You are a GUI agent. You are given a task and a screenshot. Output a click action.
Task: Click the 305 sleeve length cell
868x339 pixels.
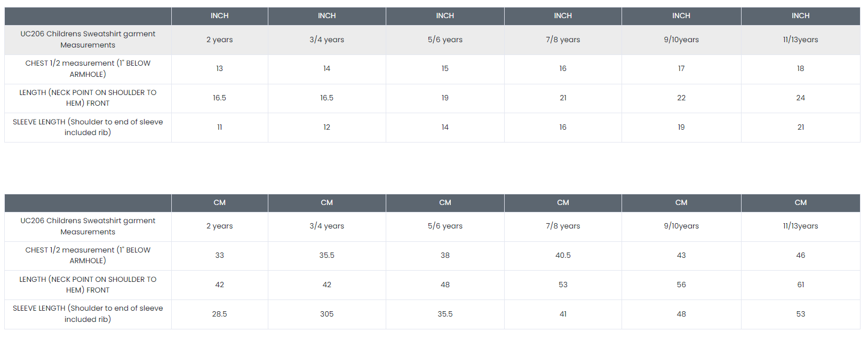(327, 314)
